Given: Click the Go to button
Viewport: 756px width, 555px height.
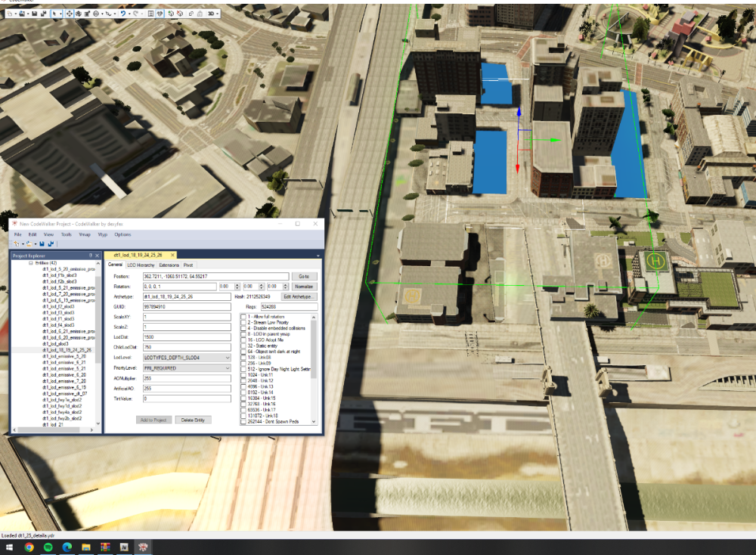Looking at the screenshot, I should (304, 276).
